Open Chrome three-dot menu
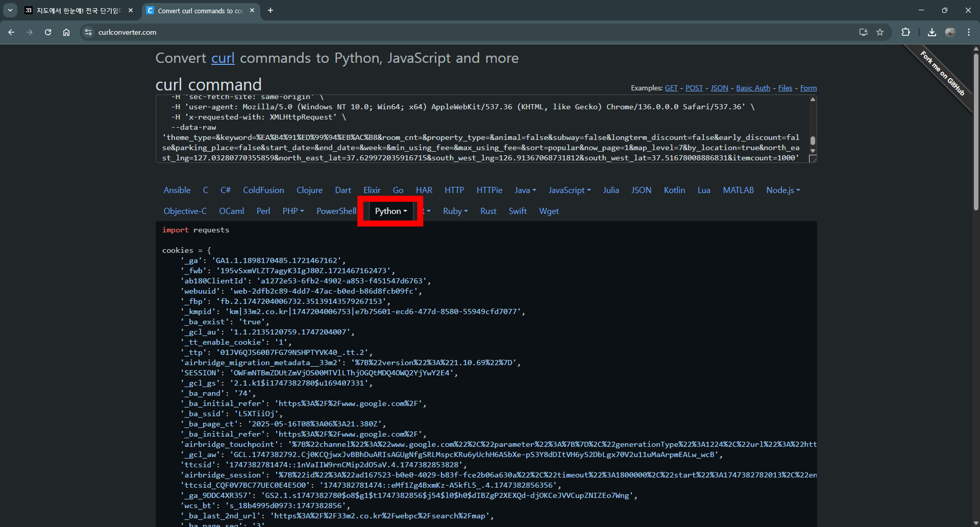 (969, 32)
